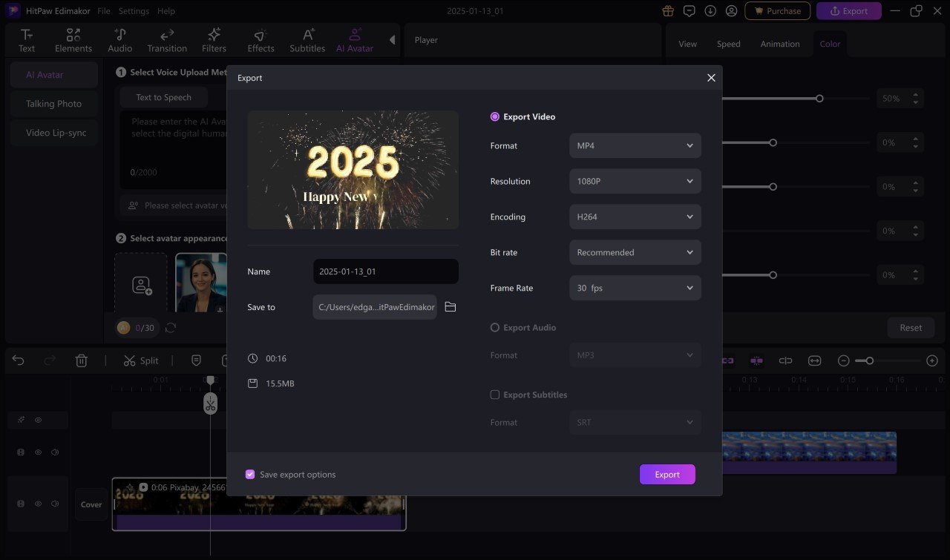Click the fit timeline to window icon
Viewport: 950px width, 560px height.
pos(815,360)
